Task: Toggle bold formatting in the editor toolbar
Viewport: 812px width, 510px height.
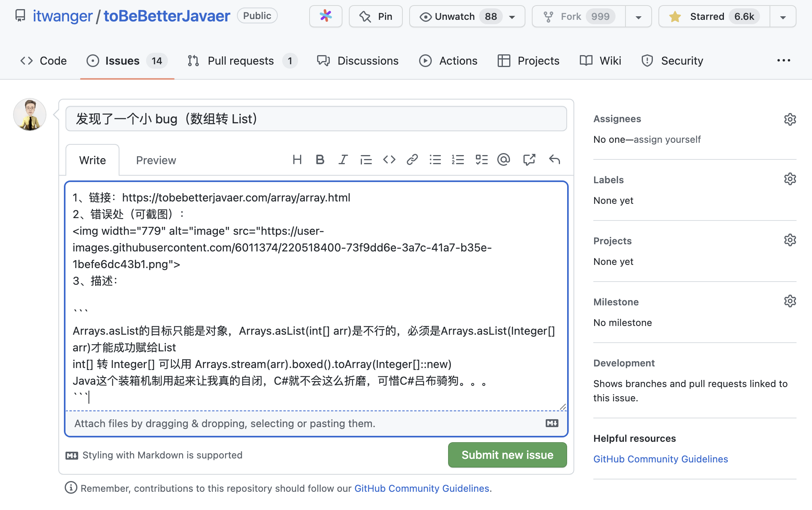Action: [320, 160]
